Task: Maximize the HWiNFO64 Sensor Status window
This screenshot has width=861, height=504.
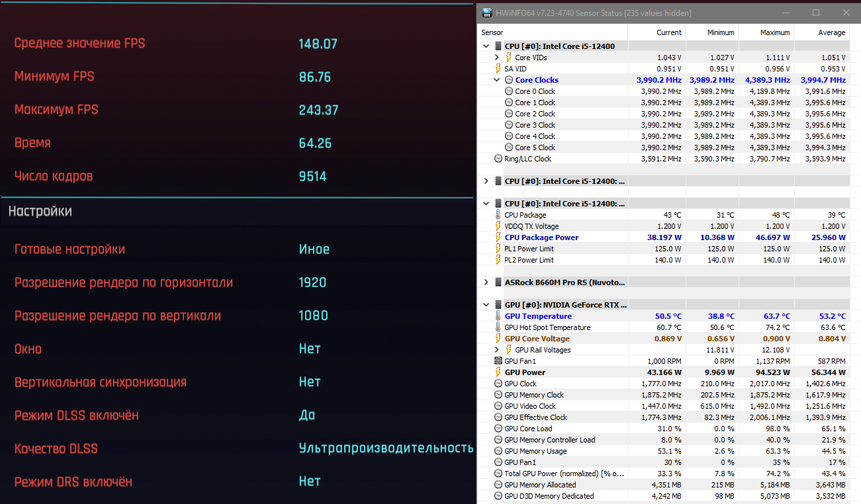Action: coord(816,13)
